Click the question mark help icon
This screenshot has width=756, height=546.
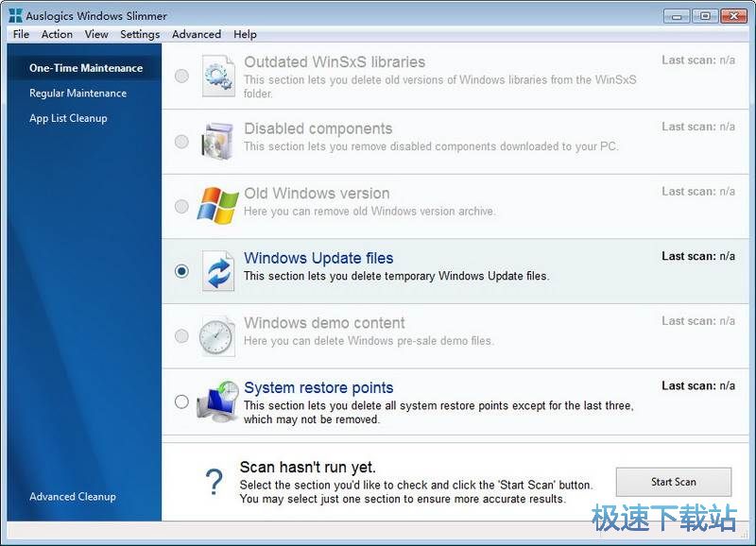point(215,482)
